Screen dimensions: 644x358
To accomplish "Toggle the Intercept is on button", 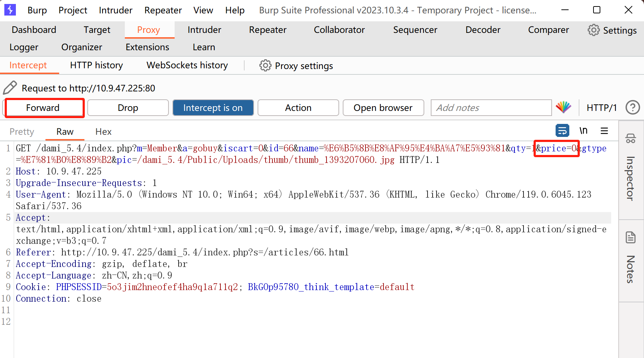I will click(x=213, y=108).
